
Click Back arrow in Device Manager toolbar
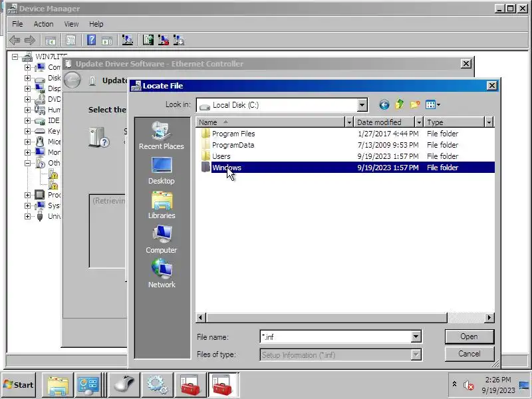[14, 41]
